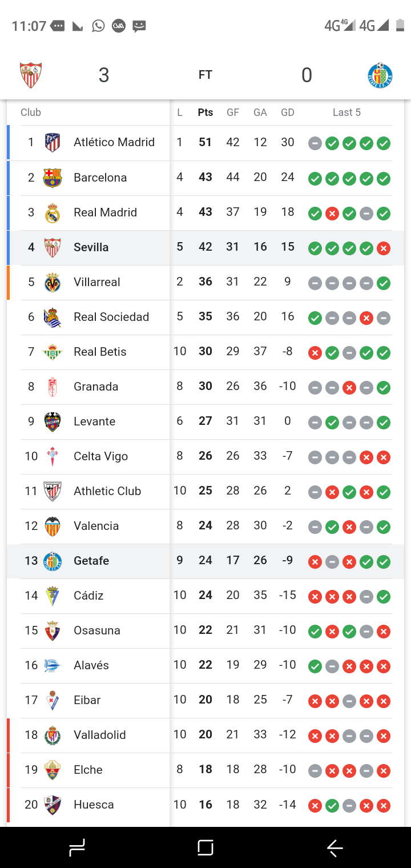Select the Athletic Club crest icon
Screen dimensions: 411x868
pos(53,491)
